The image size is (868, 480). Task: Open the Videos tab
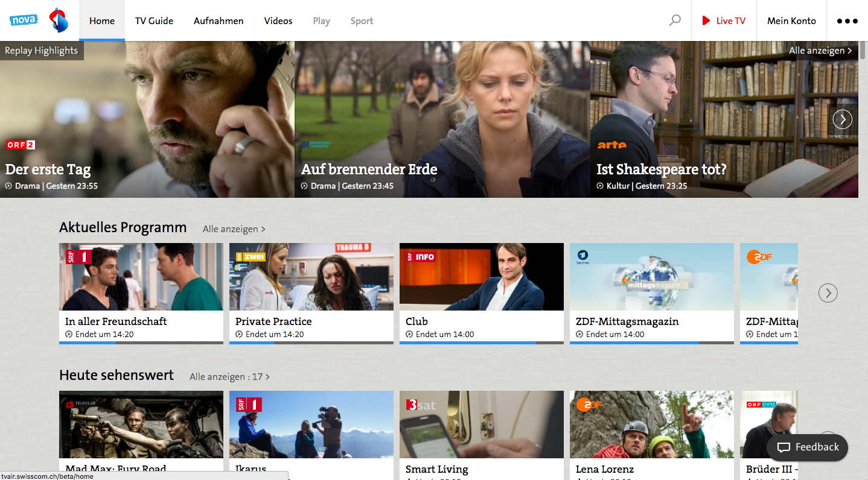click(x=278, y=21)
